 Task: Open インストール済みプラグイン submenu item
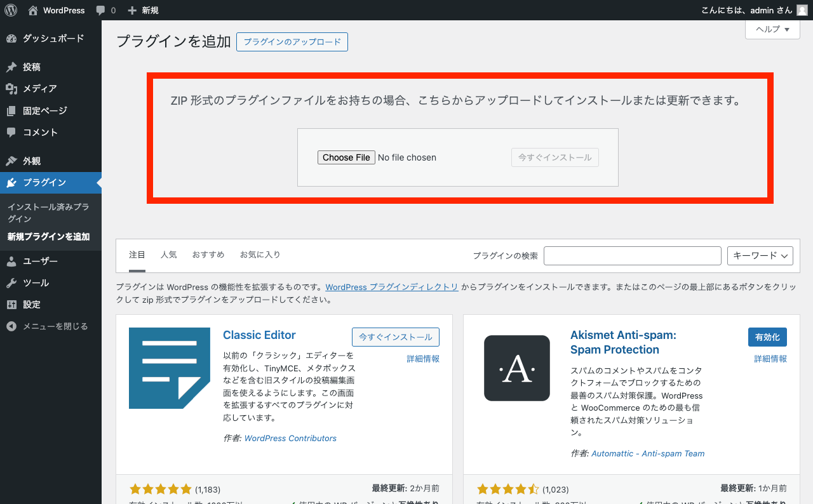tap(48, 213)
